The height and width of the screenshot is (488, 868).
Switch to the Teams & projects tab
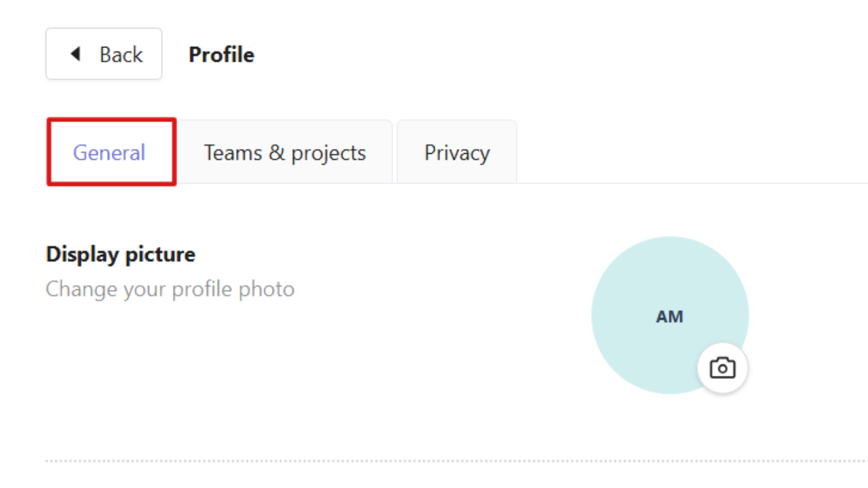pos(285,152)
